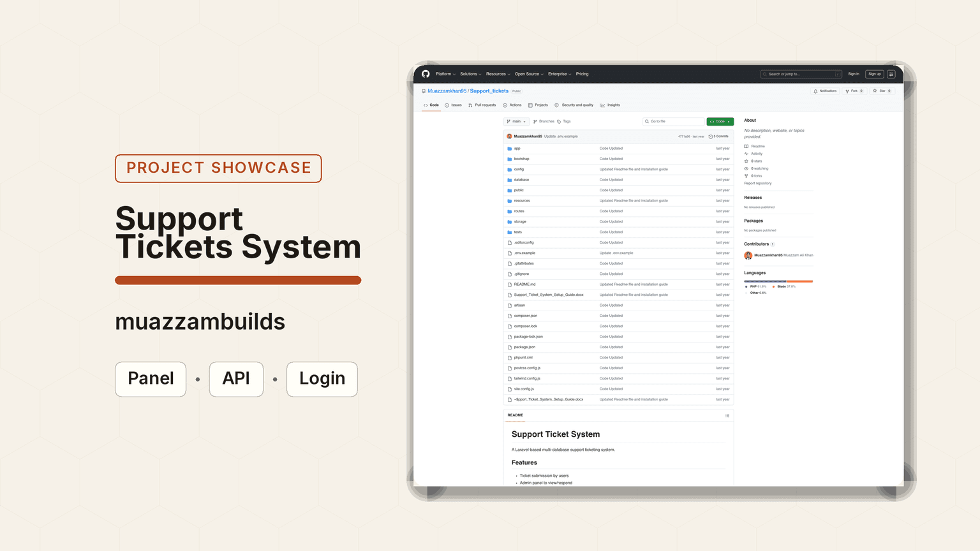Open the Actions tab
The width and height of the screenshot is (980, 551).
(512, 105)
